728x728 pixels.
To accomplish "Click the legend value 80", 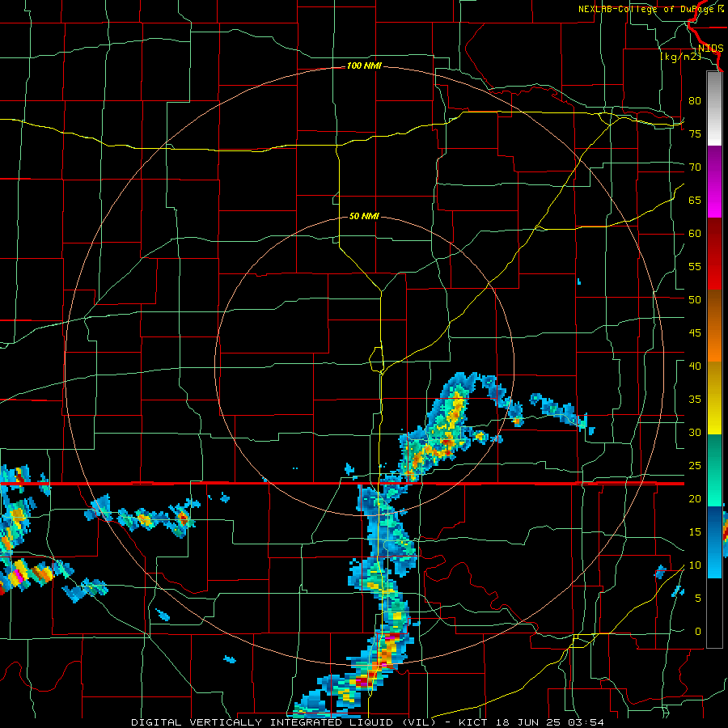I will (x=695, y=101).
